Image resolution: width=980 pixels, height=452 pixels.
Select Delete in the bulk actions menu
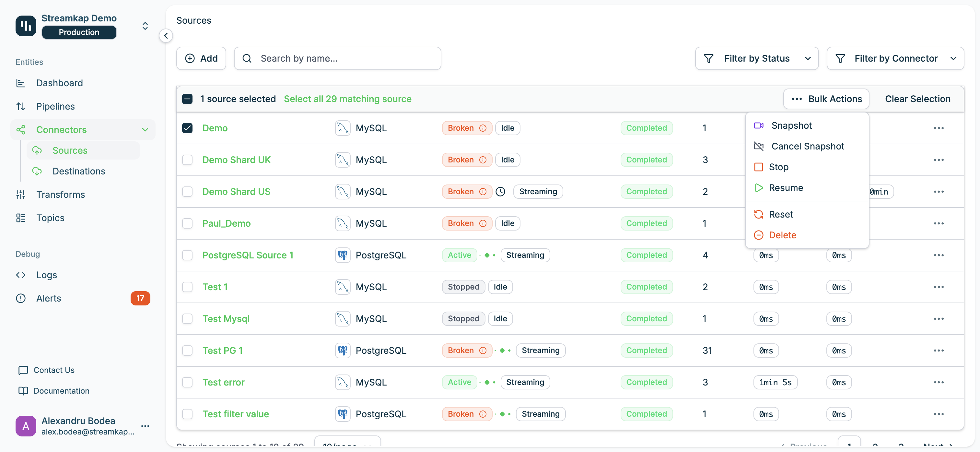point(782,235)
